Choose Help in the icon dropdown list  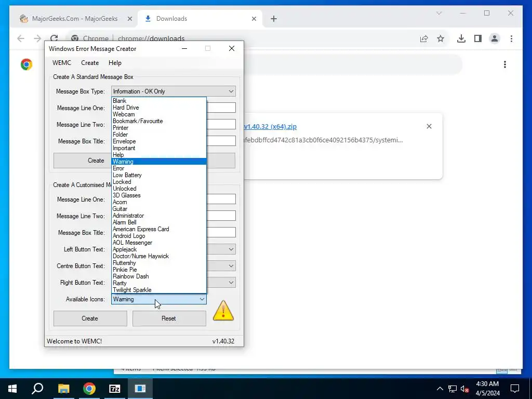tap(159, 155)
